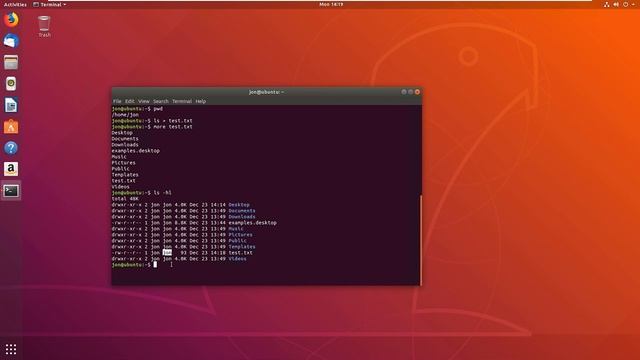The image size is (640, 360).
Task: Open Thunderbird Mail from the dock
Action: click(11, 41)
